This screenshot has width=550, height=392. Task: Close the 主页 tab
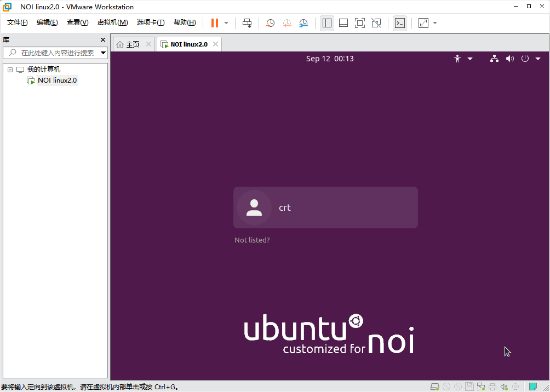tap(148, 44)
